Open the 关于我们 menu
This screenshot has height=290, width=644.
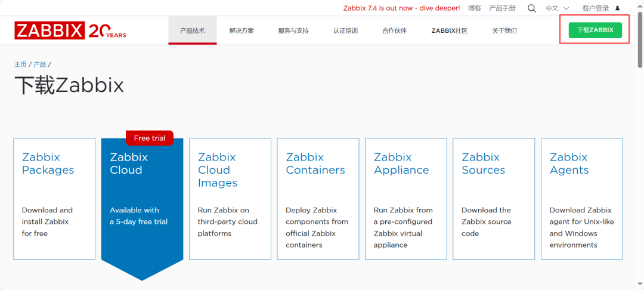pos(504,30)
